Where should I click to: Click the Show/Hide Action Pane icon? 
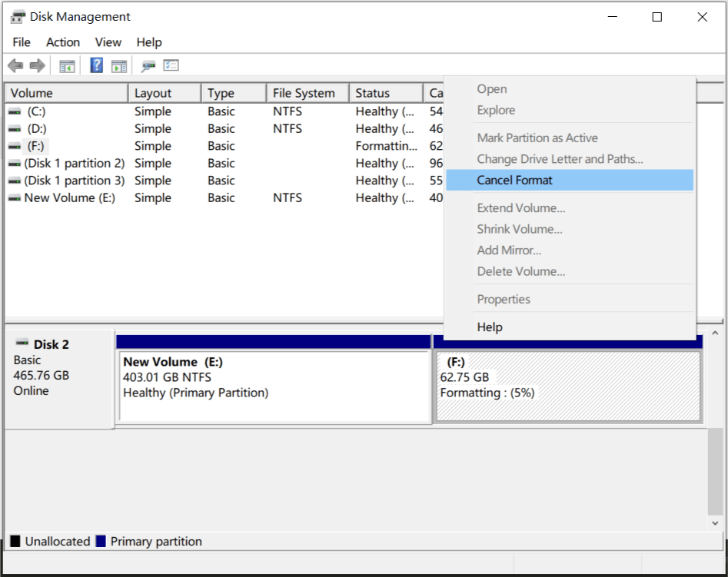tap(118, 66)
